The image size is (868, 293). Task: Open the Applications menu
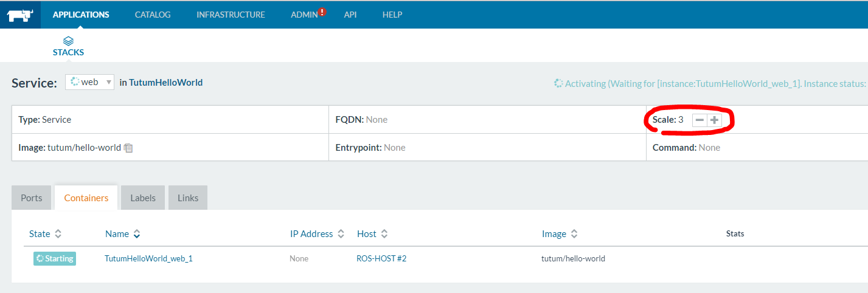tap(81, 15)
